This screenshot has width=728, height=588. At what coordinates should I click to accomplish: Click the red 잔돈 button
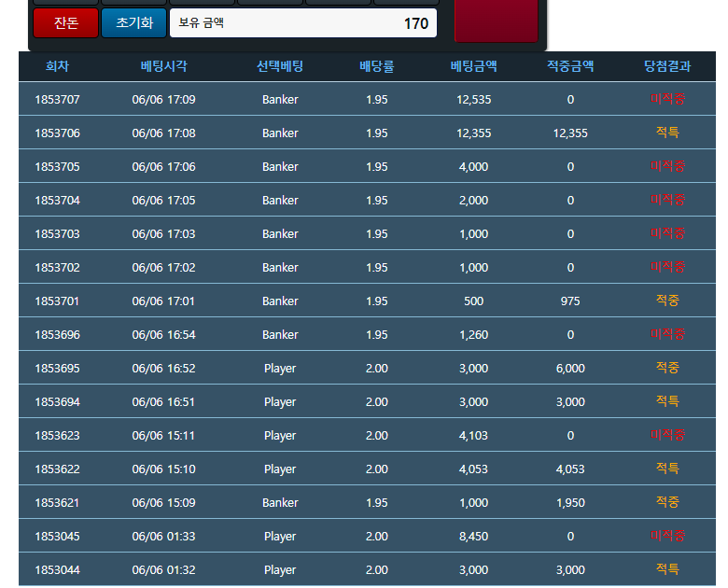point(66,22)
